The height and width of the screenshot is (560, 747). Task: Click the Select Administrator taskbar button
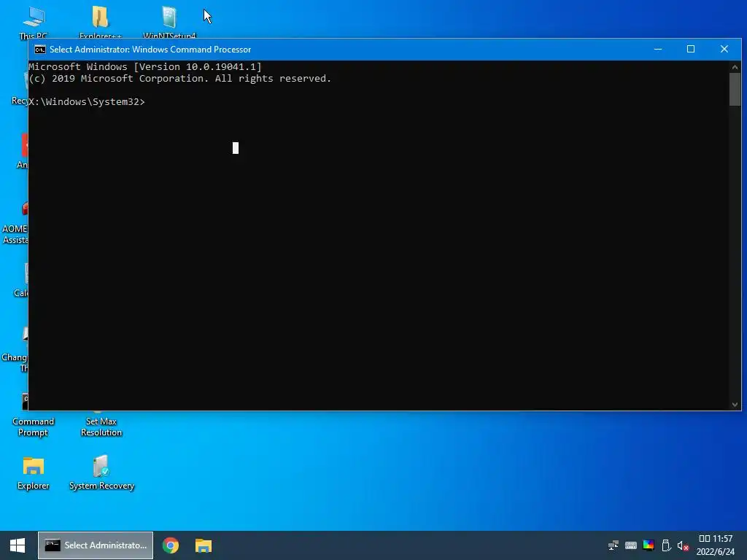pos(96,545)
